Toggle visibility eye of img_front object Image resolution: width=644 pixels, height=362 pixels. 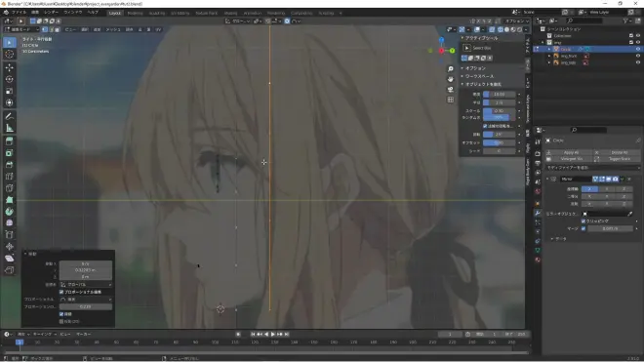[638, 56]
